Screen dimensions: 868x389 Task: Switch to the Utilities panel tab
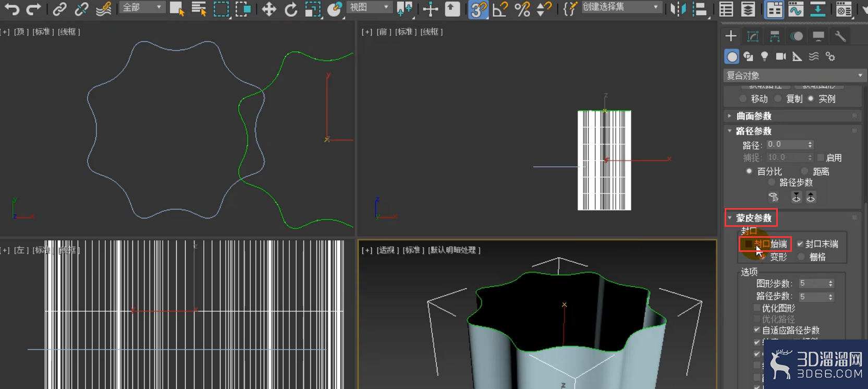(840, 36)
